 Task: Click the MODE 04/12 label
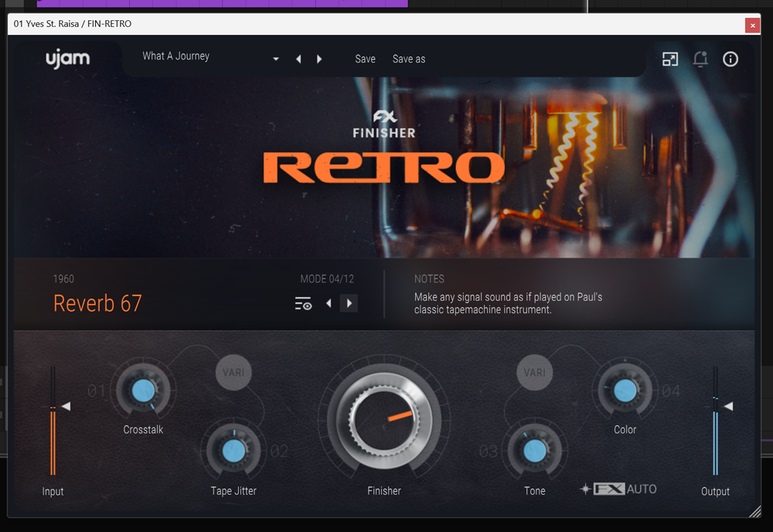coord(327,279)
